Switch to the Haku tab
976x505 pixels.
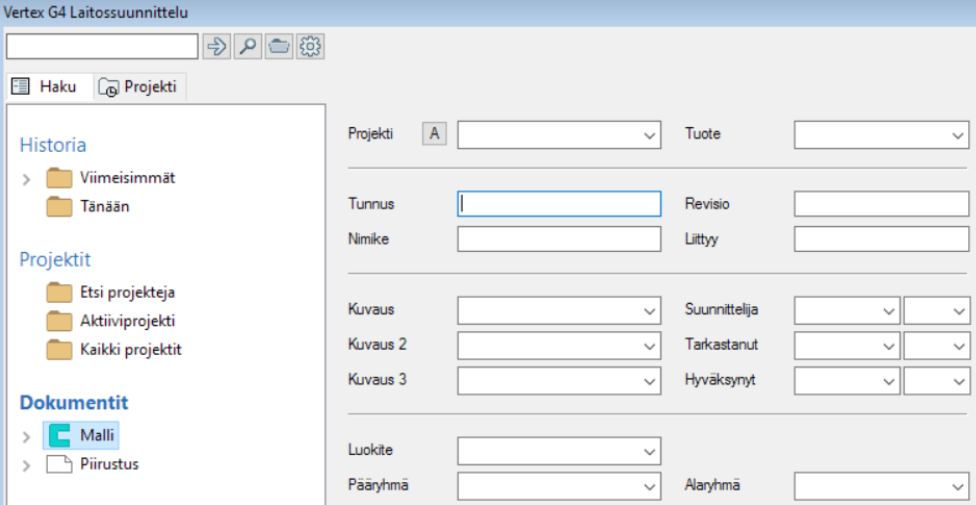[x=48, y=87]
